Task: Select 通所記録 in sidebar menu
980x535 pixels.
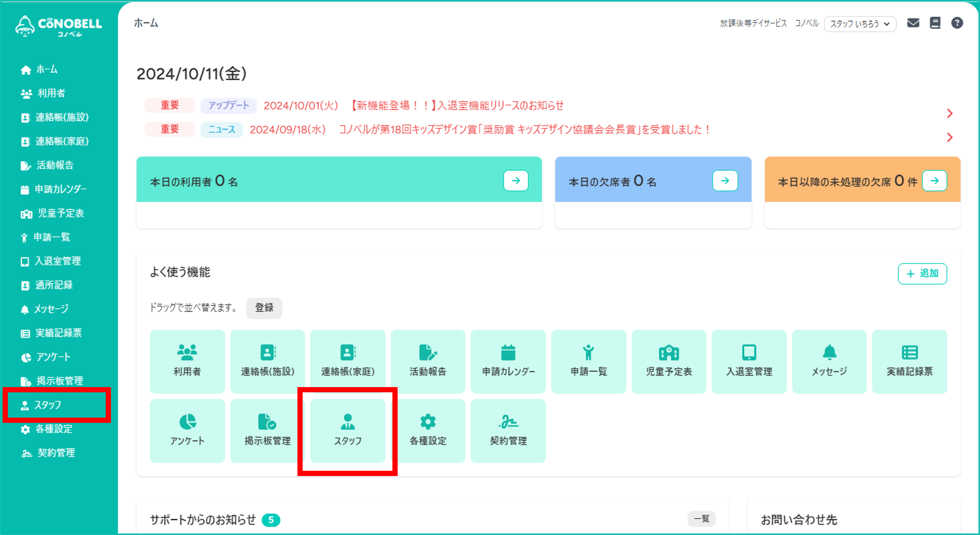Action: point(46,285)
